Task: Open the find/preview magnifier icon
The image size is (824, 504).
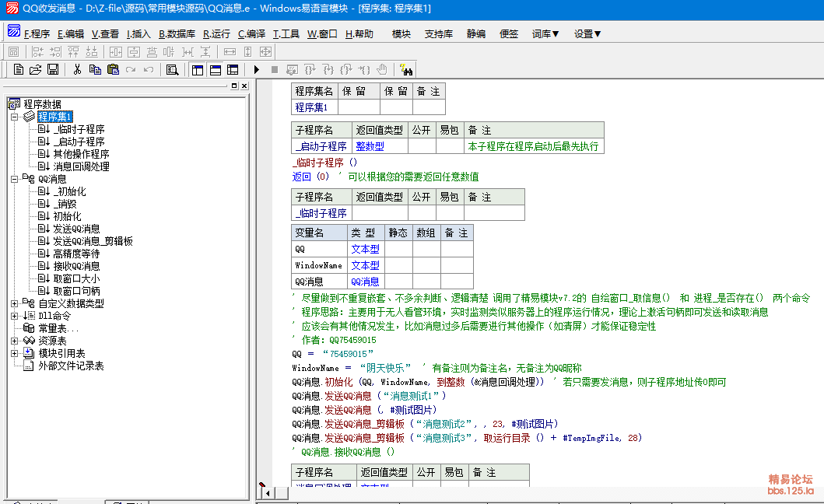Action: click(x=173, y=69)
